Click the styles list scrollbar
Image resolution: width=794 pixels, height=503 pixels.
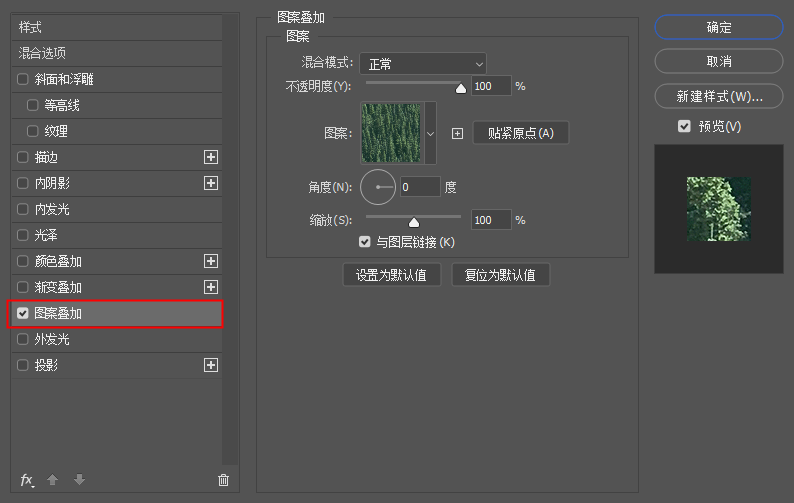(230, 239)
